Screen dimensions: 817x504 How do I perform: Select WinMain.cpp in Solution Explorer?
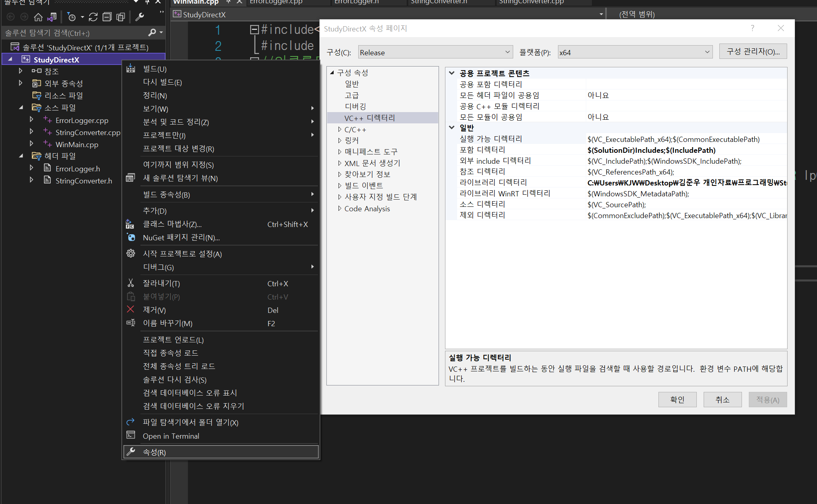[x=77, y=144]
